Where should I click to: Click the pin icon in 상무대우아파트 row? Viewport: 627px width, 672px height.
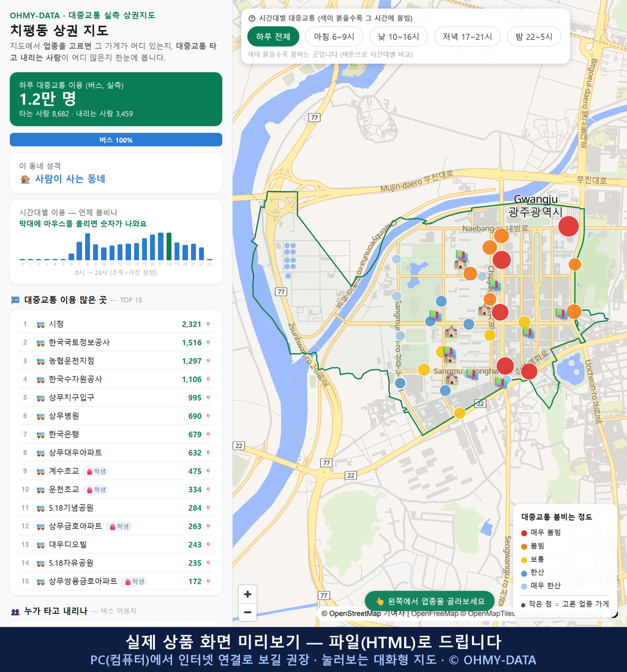(x=208, y=453)
